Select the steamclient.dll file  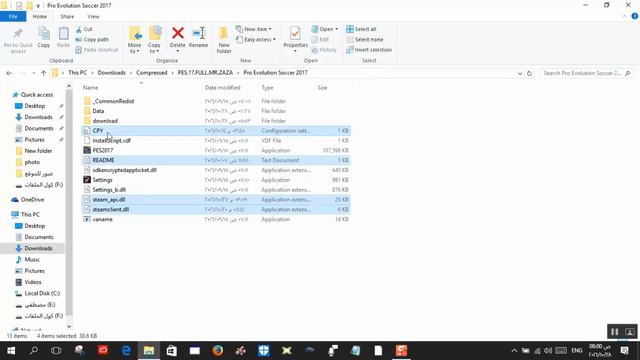click(x=216, y=209)
